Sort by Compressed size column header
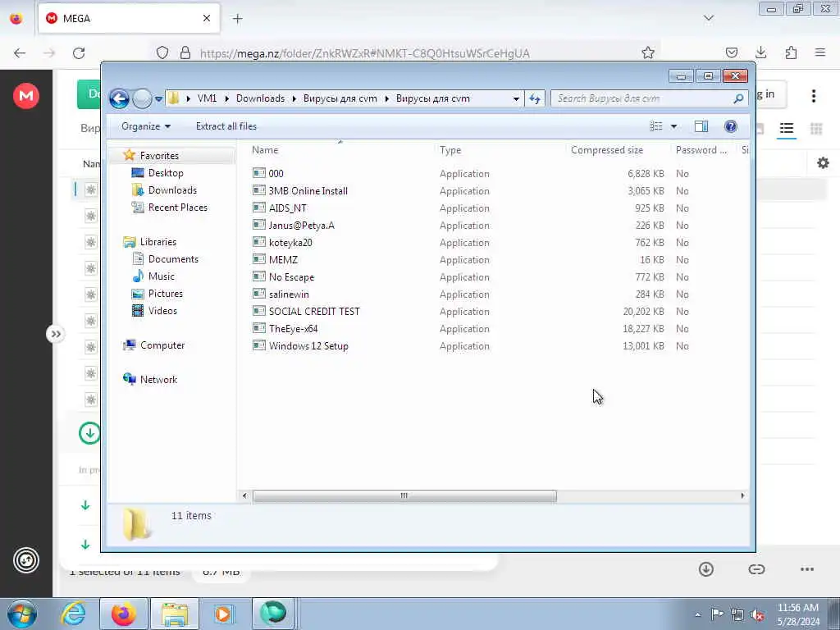The image size is (840, 630). click(606, 150)
